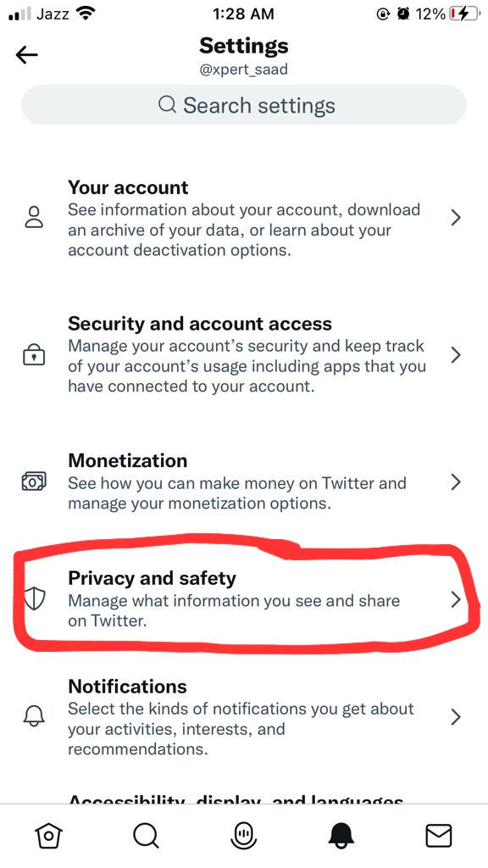
Task: Open the Home tab icon
Action: [x=48, y=835]
